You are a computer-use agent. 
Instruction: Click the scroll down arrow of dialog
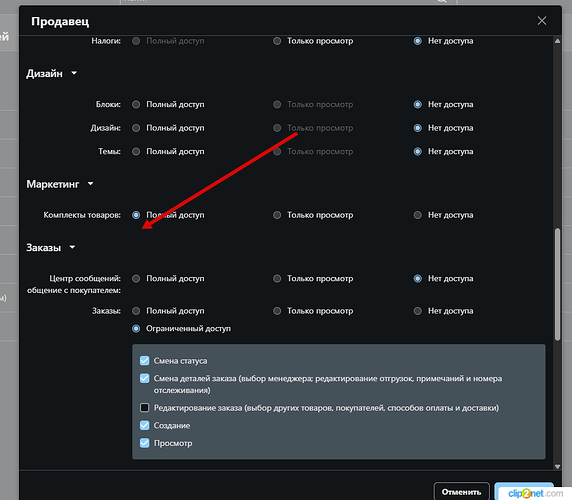tap(557, 466)
